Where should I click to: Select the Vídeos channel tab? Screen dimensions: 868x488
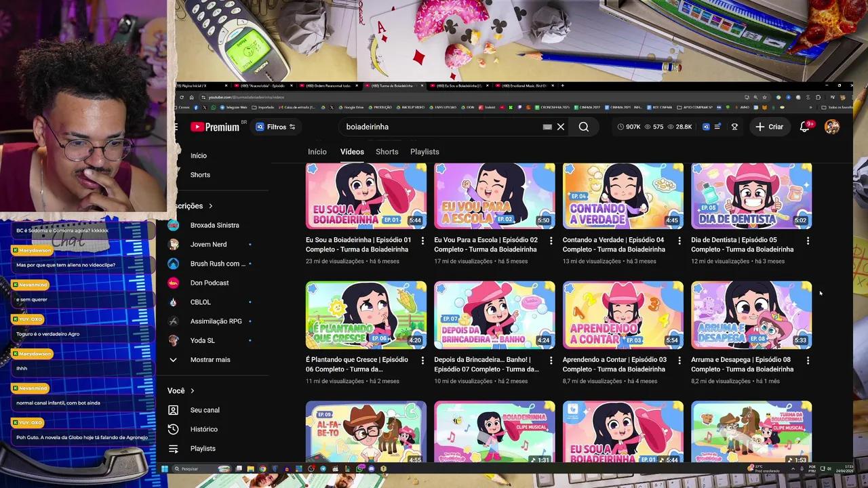point(352,152)
